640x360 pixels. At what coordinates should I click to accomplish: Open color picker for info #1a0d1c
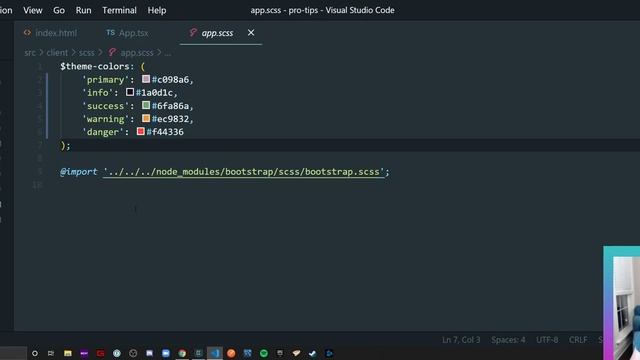point(130,92)
